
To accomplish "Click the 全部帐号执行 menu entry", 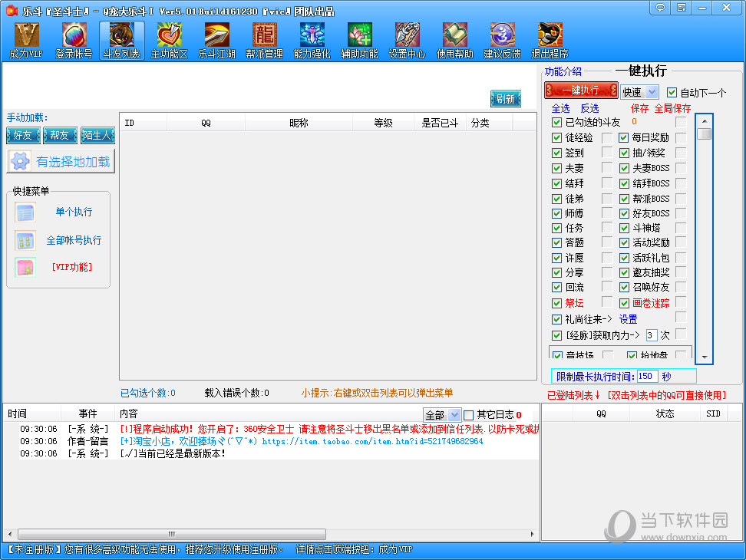I will (74, 241).
